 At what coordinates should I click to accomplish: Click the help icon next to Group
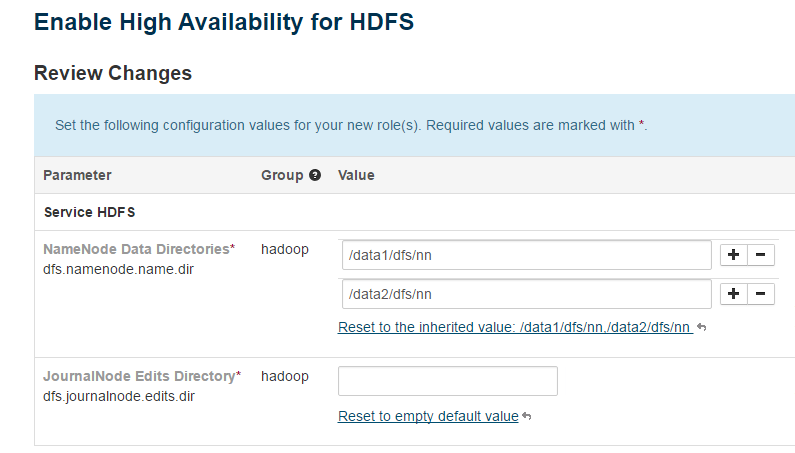tap(315, 175)
